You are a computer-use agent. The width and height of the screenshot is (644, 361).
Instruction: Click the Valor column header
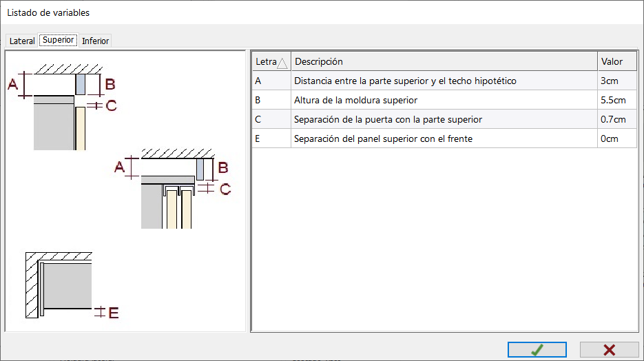pos(617,61)
